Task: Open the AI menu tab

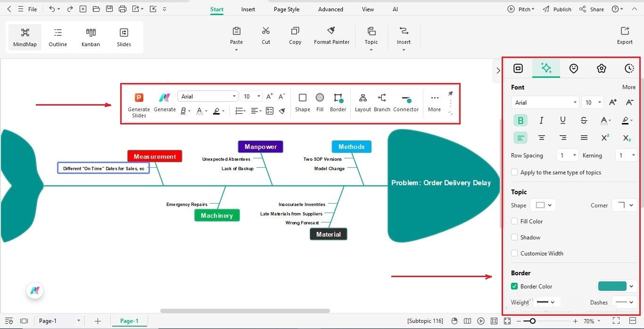Action: click(395, 9)
